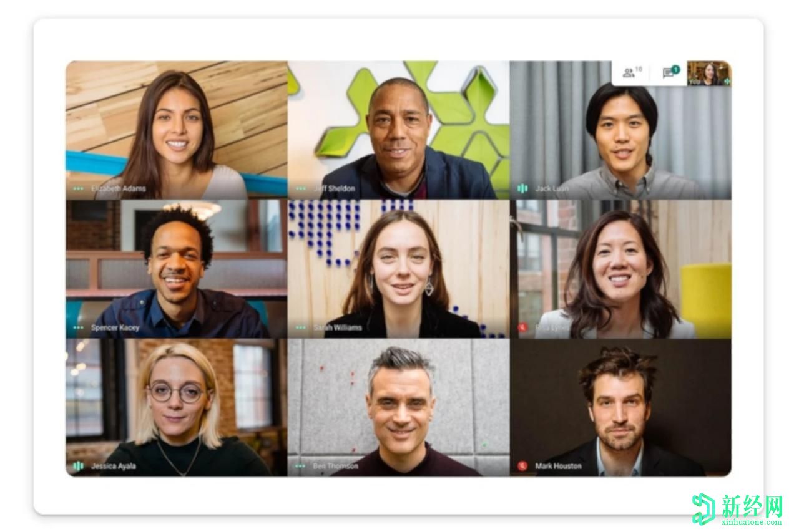
Task: Click the 'You' self-view thumbnail
Action: 709,73
